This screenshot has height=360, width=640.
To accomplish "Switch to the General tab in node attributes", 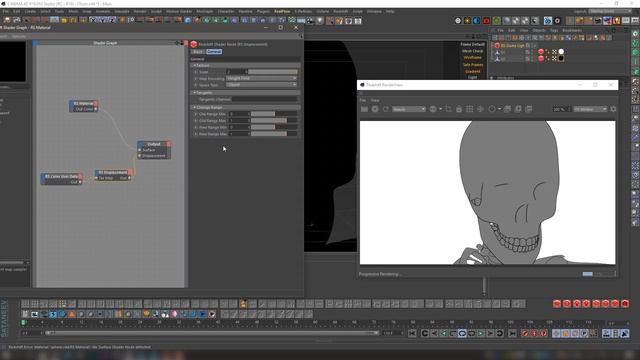I will click(x=213, y=52).
